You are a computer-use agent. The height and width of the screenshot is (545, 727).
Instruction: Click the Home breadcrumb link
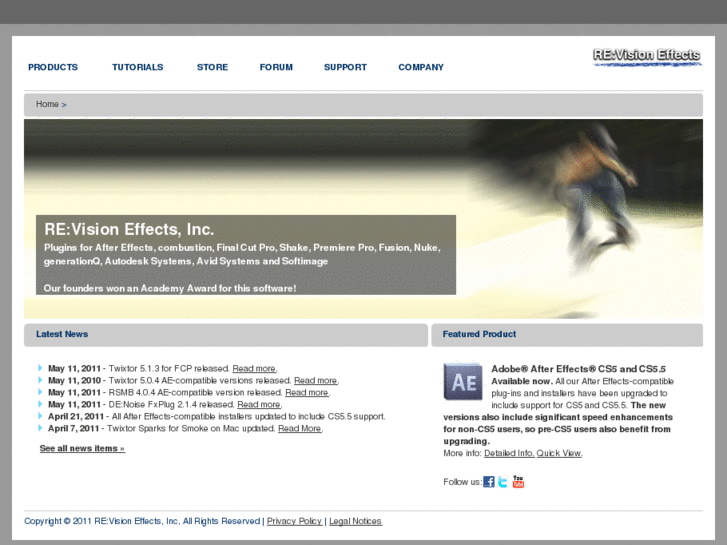(47, 104)
